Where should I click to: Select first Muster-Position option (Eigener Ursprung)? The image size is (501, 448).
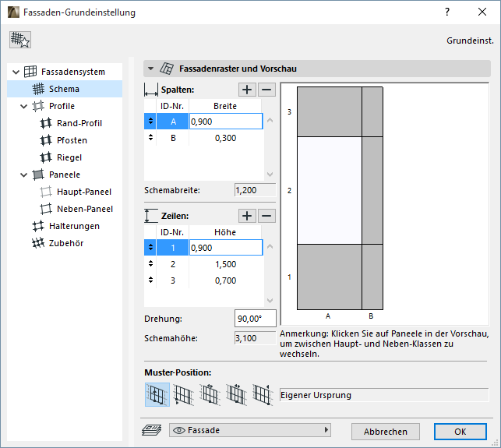pyautogui.click(x=157, y=395)
